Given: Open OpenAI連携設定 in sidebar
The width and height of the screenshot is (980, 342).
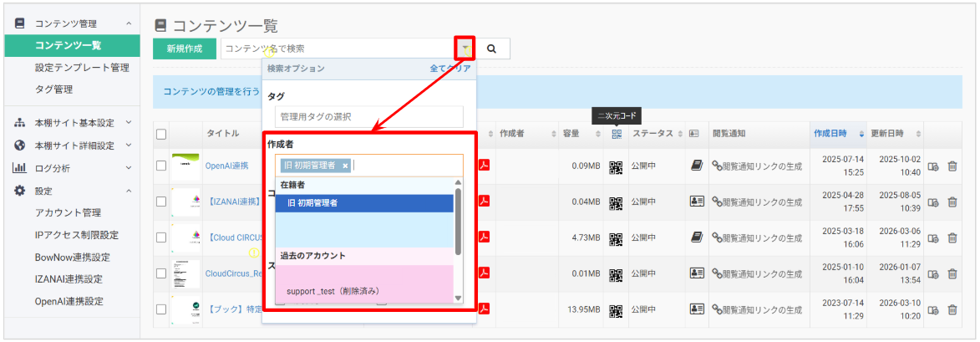Looking at the screenshot, I should (x=69, y=301).
